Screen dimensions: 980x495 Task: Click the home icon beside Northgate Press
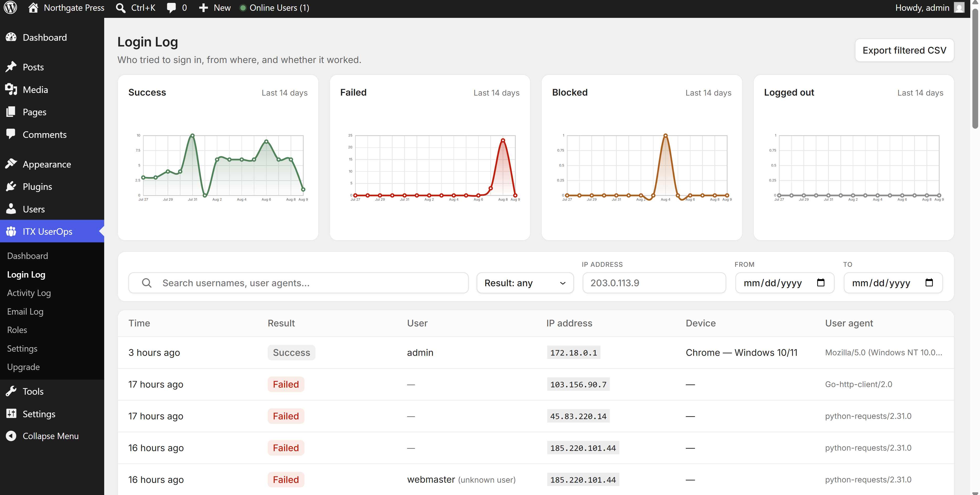(33, 8)
